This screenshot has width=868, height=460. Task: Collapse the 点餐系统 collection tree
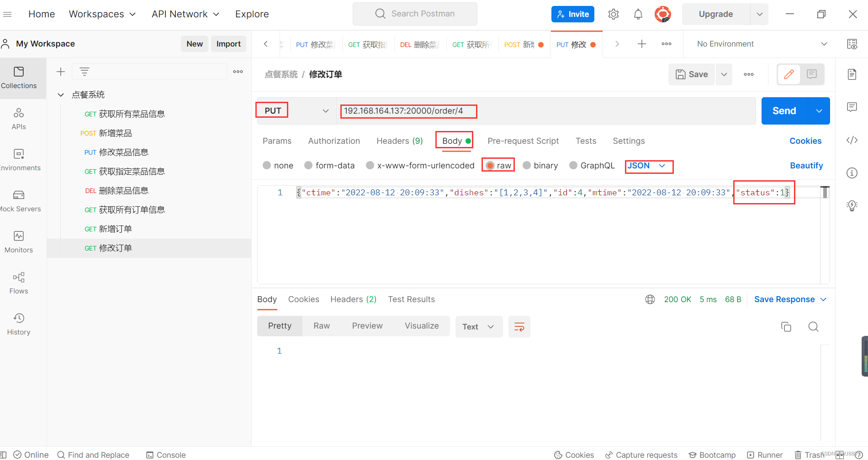61,94
